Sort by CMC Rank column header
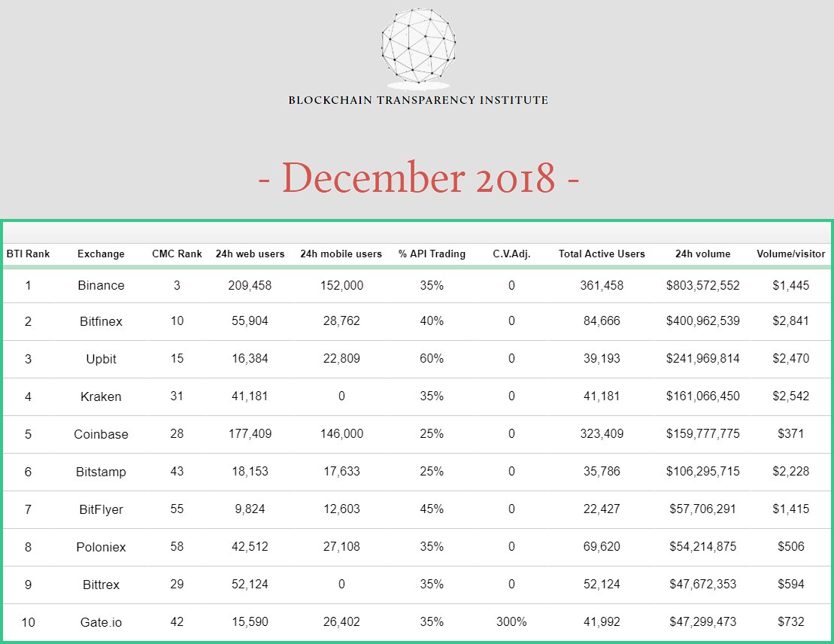Viewport: 834px width, 644px height. click(x=177, y=254)
